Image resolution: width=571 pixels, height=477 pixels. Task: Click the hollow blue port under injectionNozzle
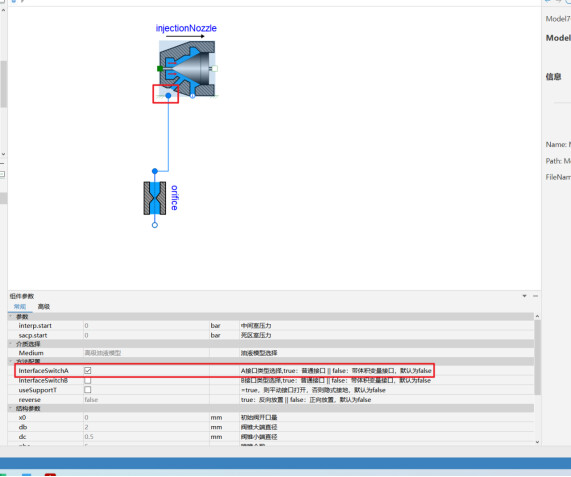tap(193, 96)
